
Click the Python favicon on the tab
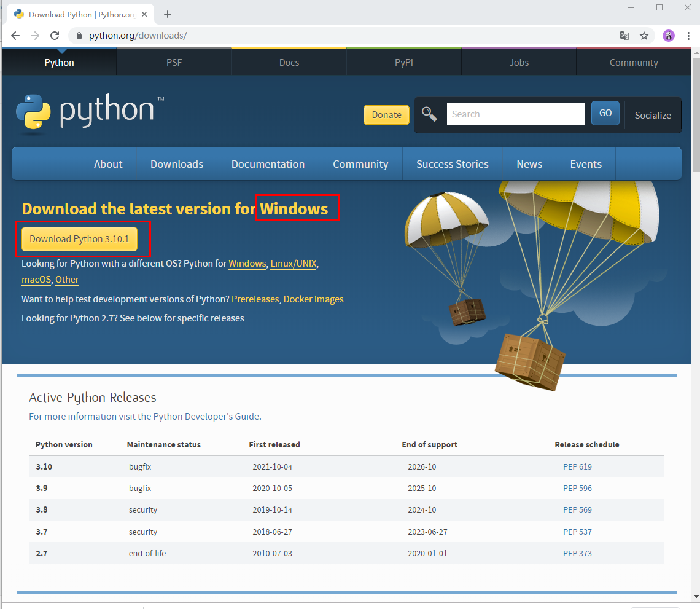(x=19, y=14)
